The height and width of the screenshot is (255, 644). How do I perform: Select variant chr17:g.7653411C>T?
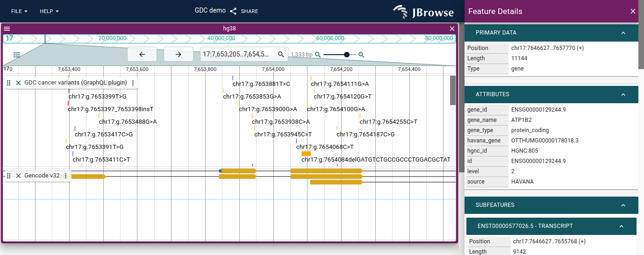point(101,160)
